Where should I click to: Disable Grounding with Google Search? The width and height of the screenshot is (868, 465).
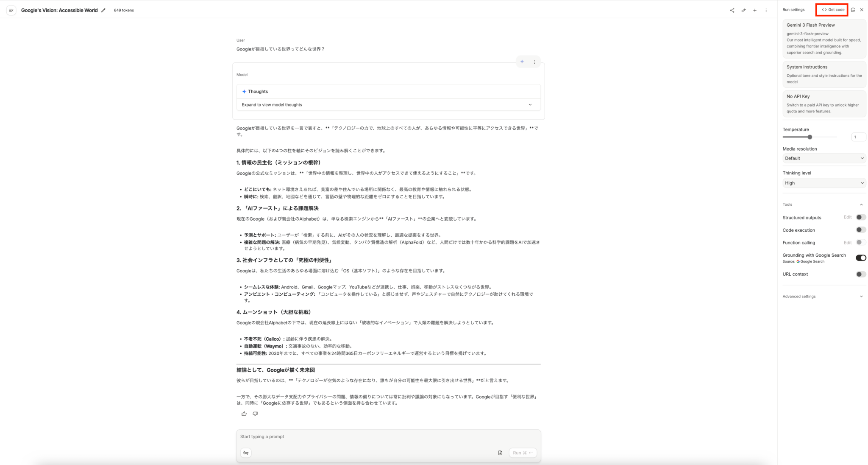click(x=860, y=258)
